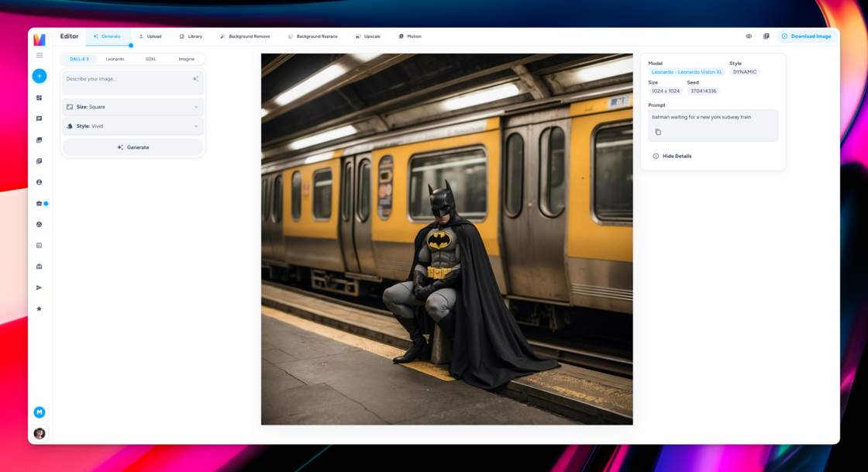Switch to the Upload tab
The height and width of the screenshot is (472, 868).
point(150,36)
